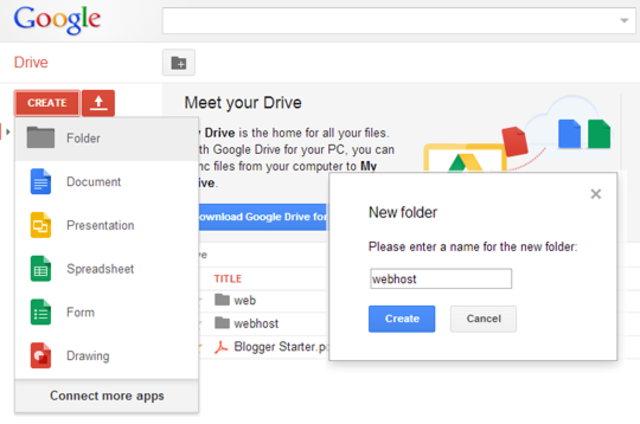Viewport: 640px width, 424px height.
Task: Click the Meet your Drive heading
Action: (243, 103)
